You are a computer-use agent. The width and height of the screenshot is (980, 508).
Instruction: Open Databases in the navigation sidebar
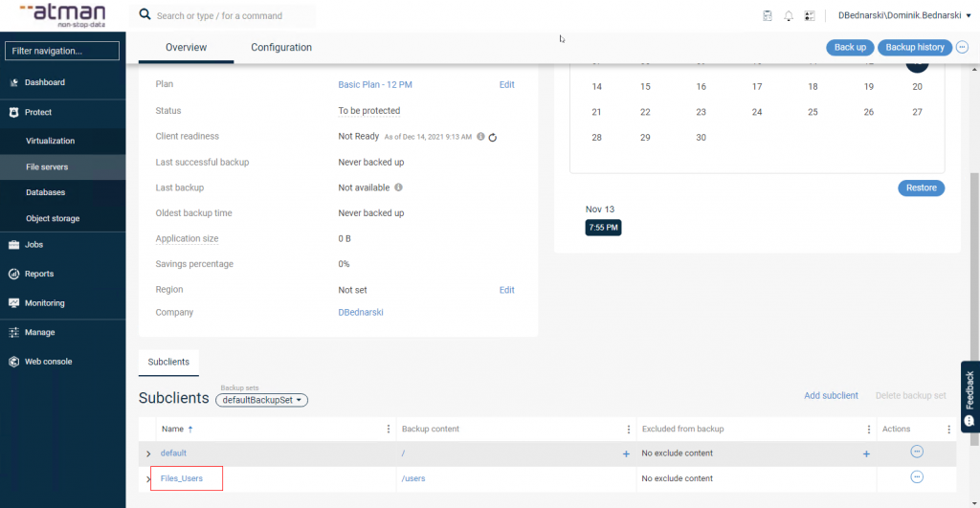pyautogui.click(x=46, y=192)
